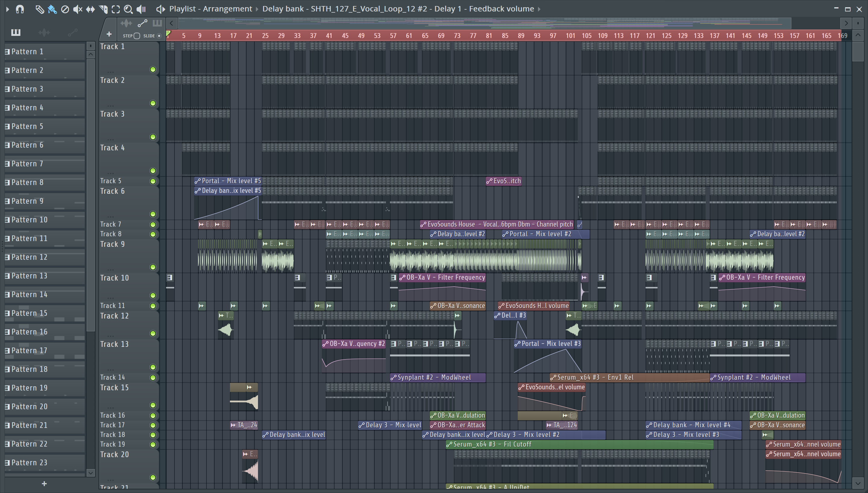Click the Pattern 10 icon in the picker
This screenshot has width=868, height=493.
point(7,220)
